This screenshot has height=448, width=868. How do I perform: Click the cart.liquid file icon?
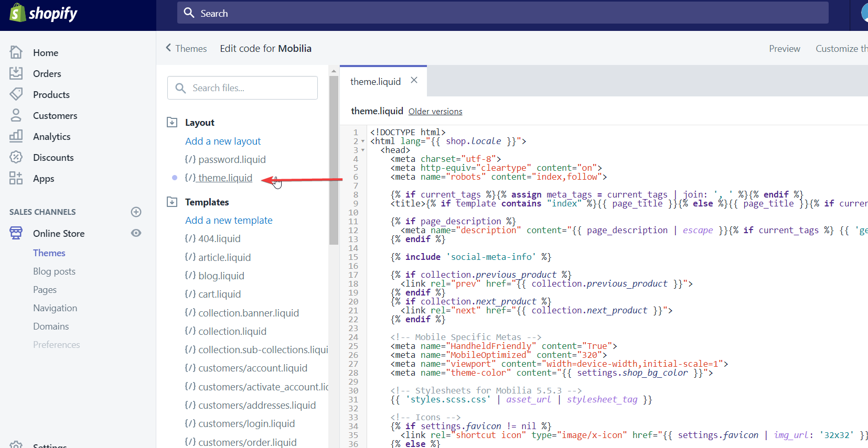[x=190, y=293]
